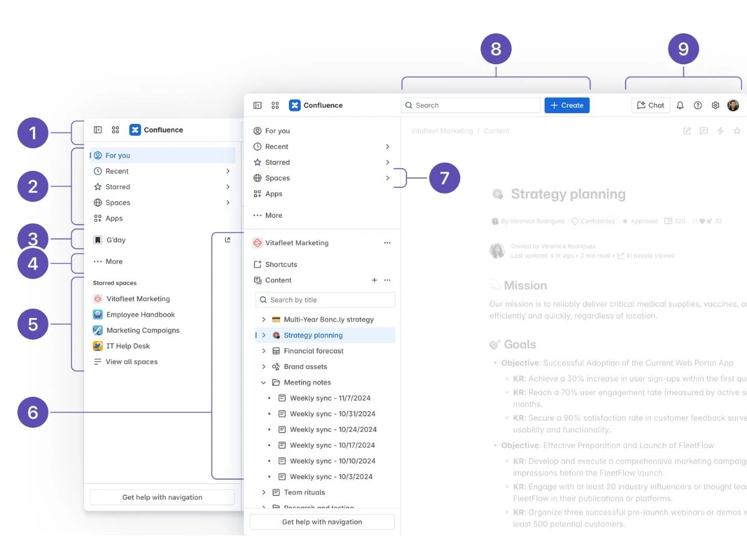Collapse sidebar icon in back left panel
This screenshot has height=560, width=747.
[x=98, y=130]
